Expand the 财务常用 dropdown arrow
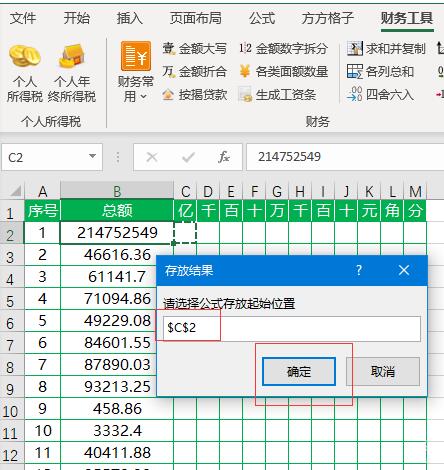Screen dimensions: 444x470 [143, 97]
